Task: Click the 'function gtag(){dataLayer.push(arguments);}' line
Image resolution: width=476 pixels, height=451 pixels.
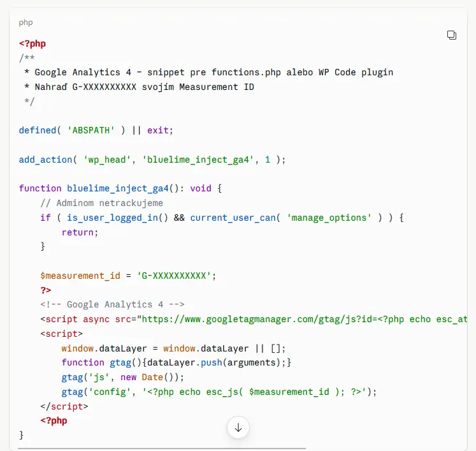Action: coord(176,362)
